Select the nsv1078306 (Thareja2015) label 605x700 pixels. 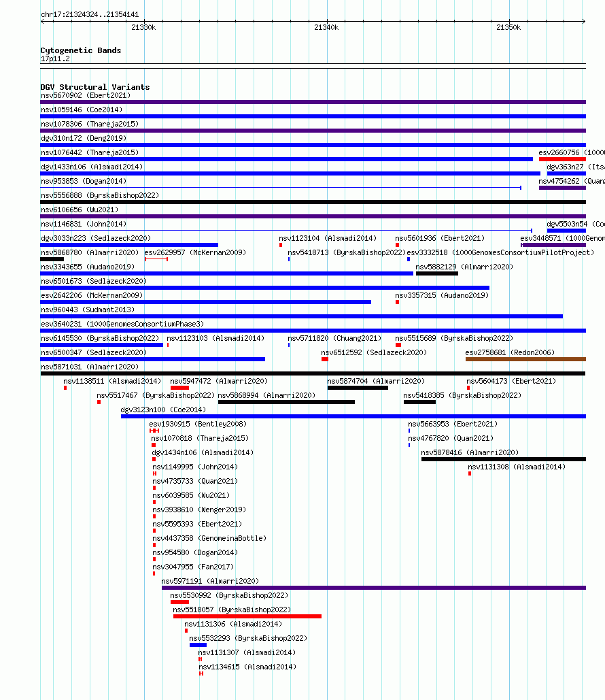coord(90,124)
